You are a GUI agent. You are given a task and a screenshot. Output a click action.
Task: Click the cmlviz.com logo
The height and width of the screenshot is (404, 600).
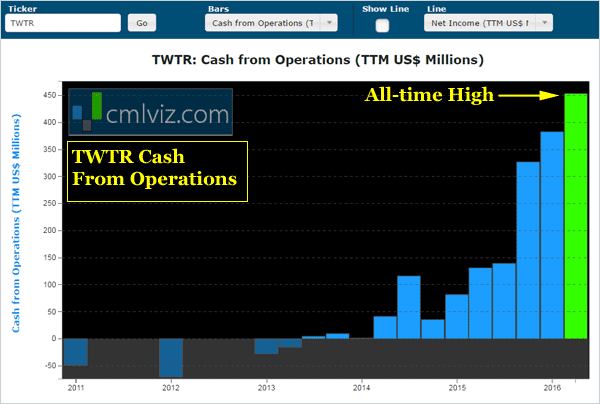[x=150, y=112]
